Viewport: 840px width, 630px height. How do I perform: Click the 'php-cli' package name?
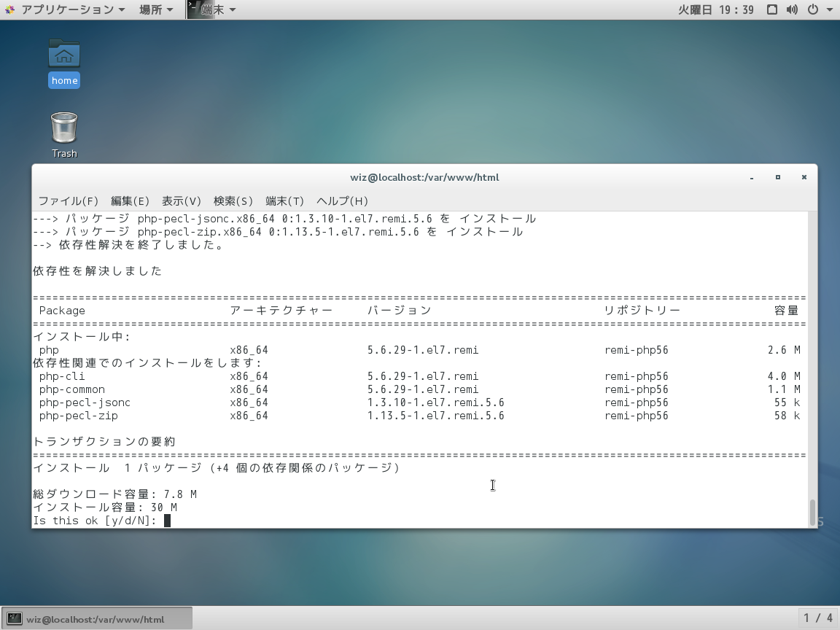[62, 376]
